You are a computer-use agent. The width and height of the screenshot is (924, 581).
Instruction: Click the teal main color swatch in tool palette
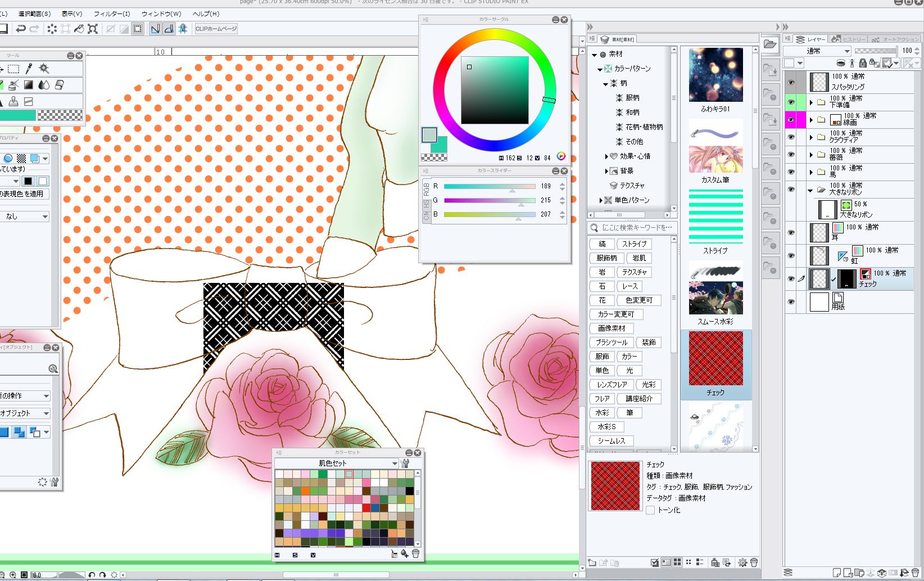point(18,115)
